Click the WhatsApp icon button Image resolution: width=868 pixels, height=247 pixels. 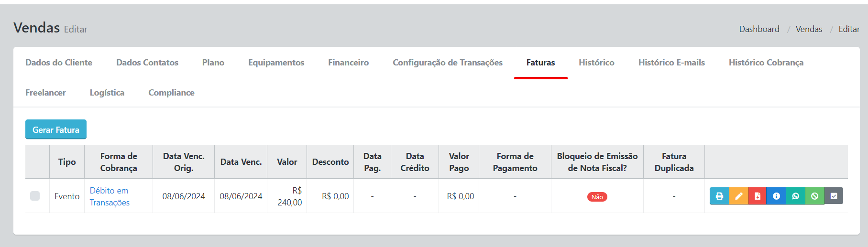[x=795, y=196]
